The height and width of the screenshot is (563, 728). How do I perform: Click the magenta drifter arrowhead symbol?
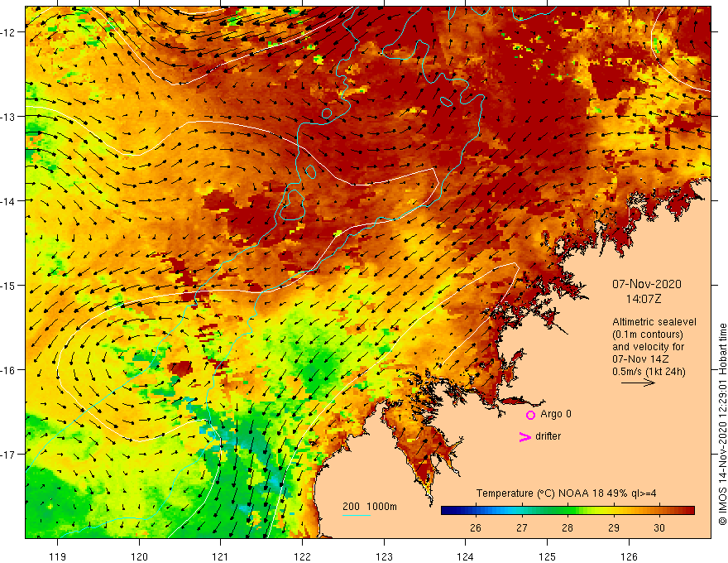(524, 436)
